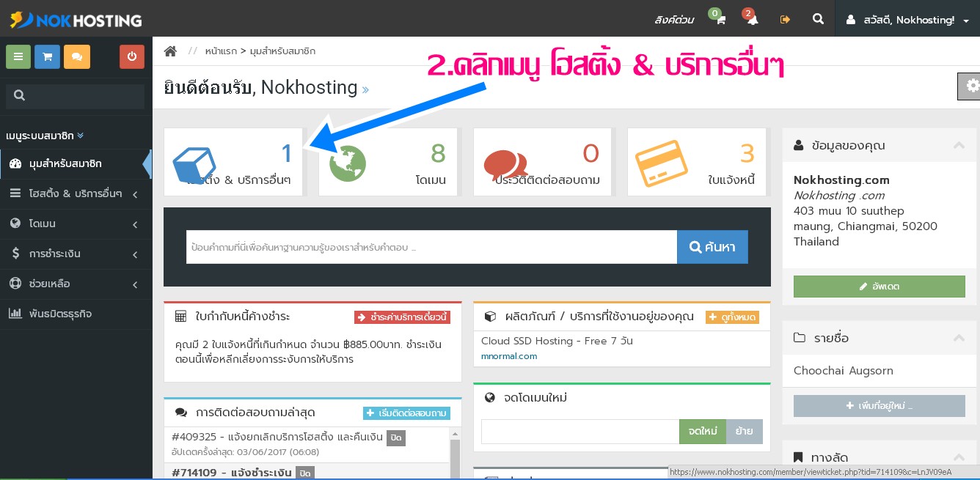The image size is (980, 480).
Task: Click the หน้าแรก breadcrumb link
Action: [221, 51]
